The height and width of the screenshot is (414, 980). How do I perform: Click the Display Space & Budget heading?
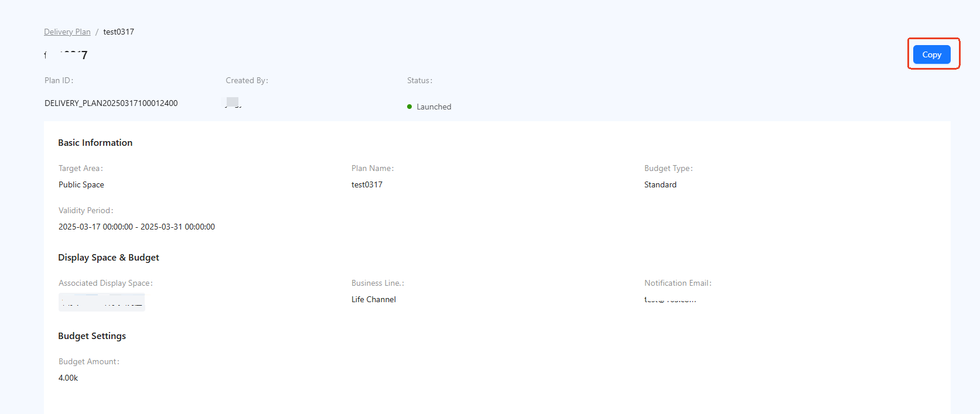tap(108, 257)
